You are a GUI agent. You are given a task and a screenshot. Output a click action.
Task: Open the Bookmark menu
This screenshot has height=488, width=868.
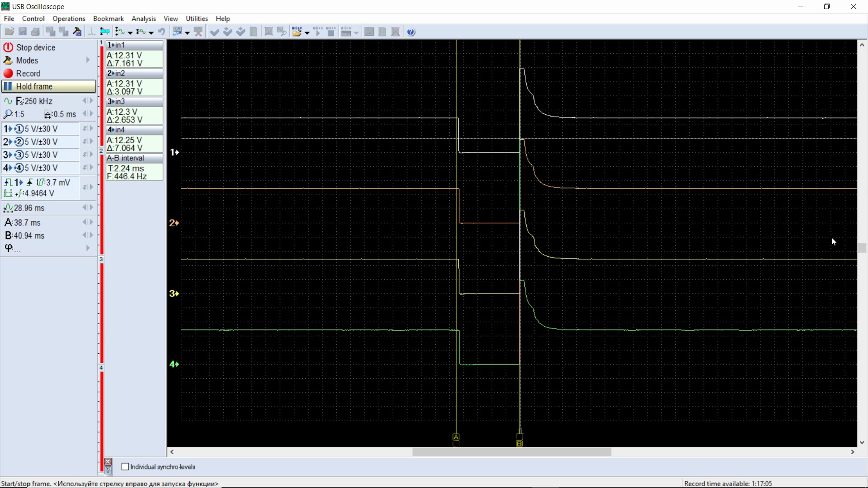point(108,19)
